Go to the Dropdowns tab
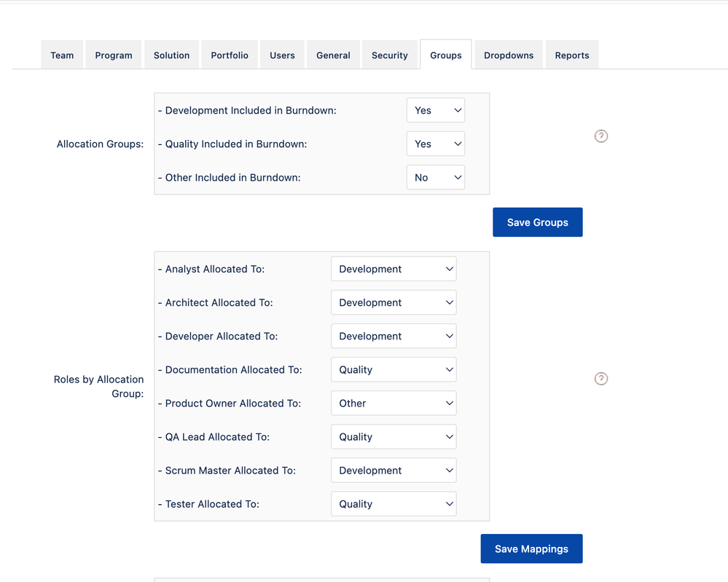Image resolution: width=728 pixels, height=582 pixels. click(509, 55)
